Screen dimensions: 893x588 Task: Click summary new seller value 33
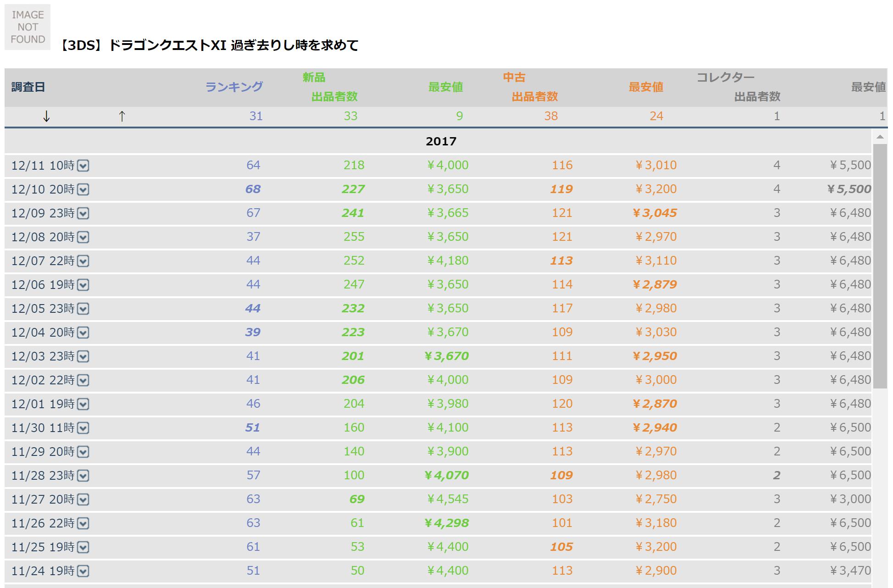pos(350,116)
